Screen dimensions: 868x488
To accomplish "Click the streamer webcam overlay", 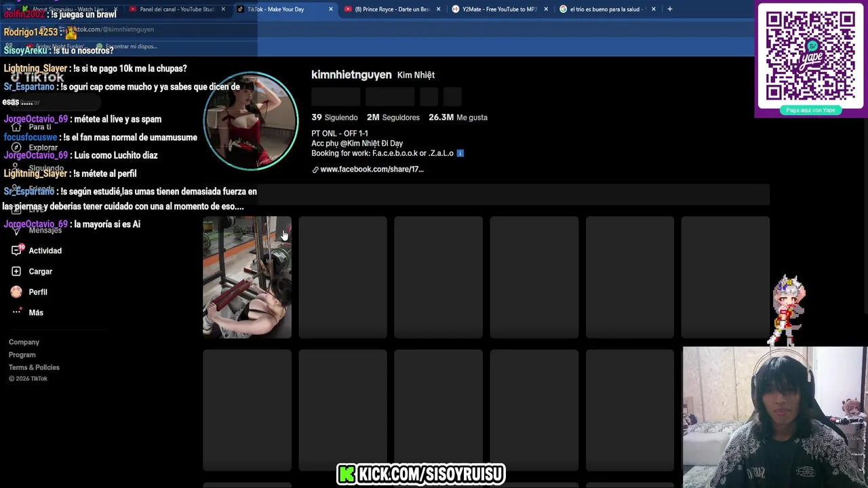I will (775, 418).
